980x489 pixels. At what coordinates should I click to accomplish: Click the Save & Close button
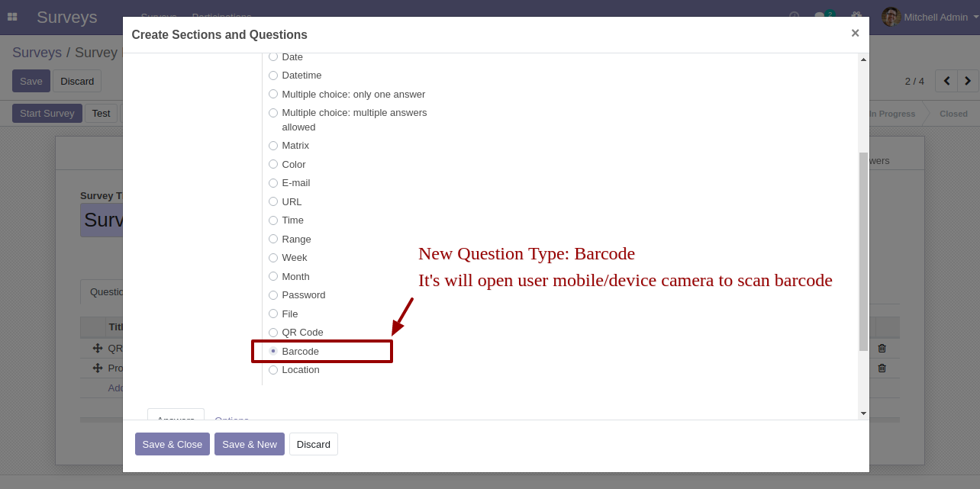tap(172, 444)
